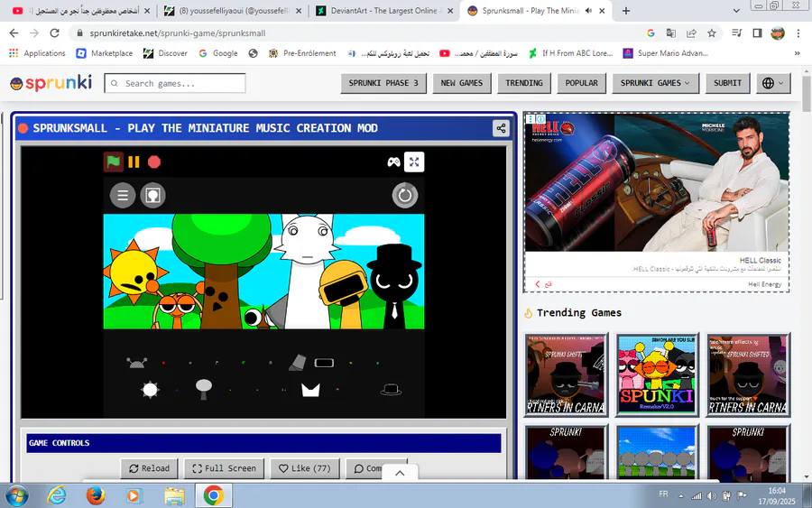
Task: Focus the Search games input field
Action: [175, 83]
